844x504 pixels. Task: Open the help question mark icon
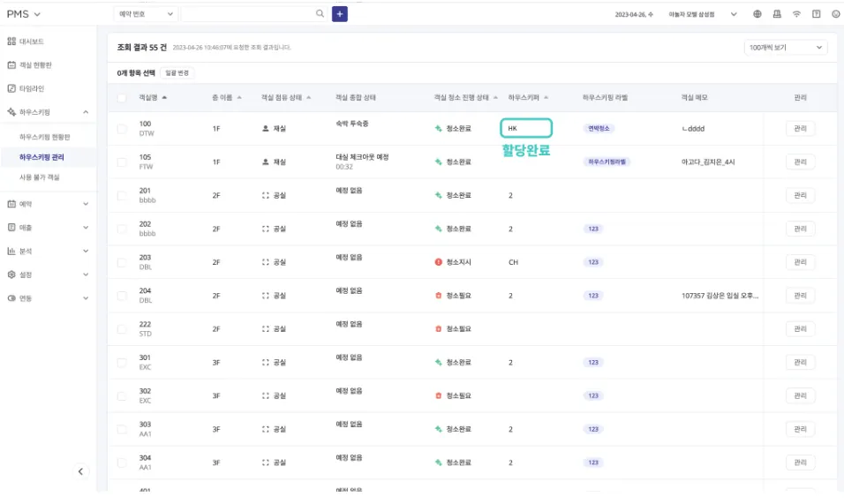click(x=816, y=14)
